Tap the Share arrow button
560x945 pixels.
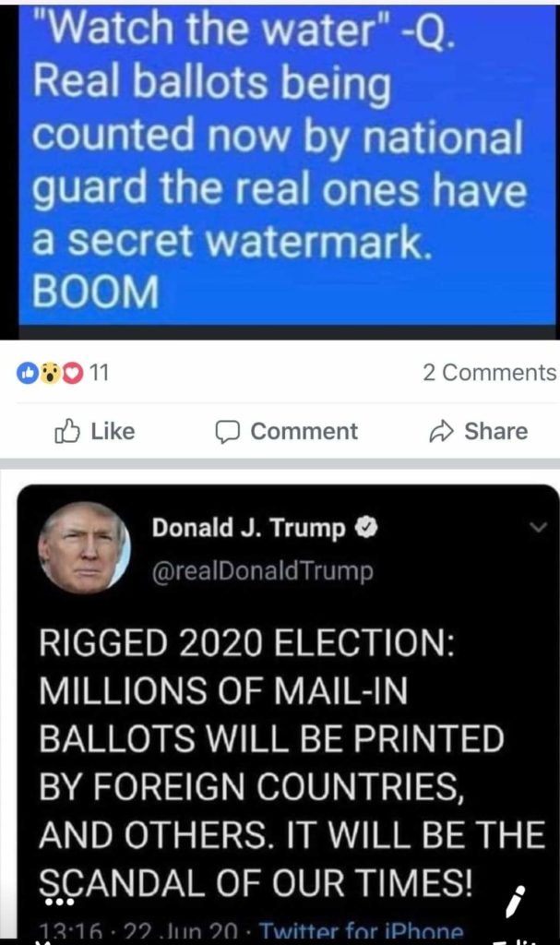point(479,432)
